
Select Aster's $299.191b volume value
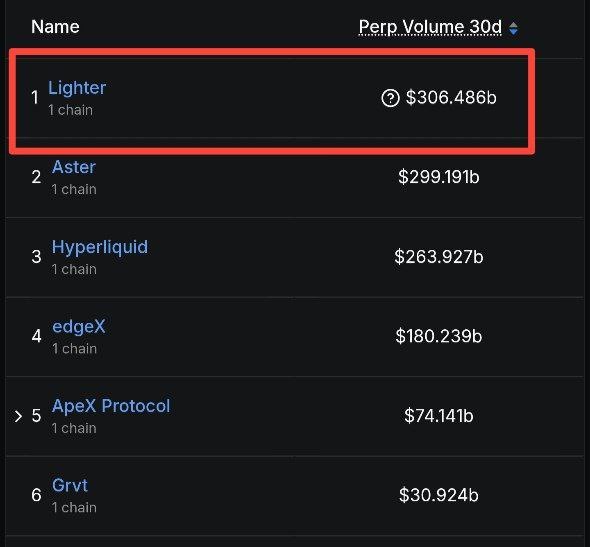[439, 177]
